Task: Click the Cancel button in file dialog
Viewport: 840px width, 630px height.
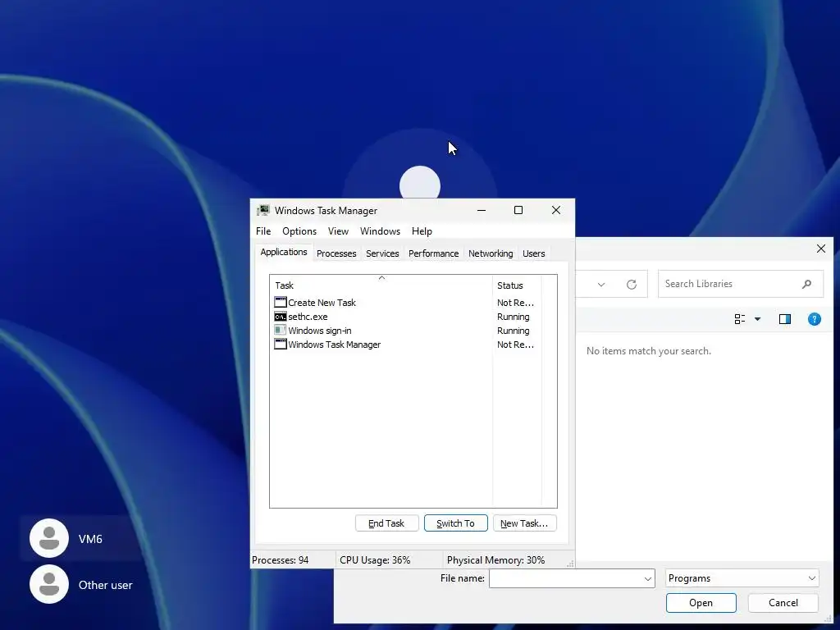Action: click(783, 603)
